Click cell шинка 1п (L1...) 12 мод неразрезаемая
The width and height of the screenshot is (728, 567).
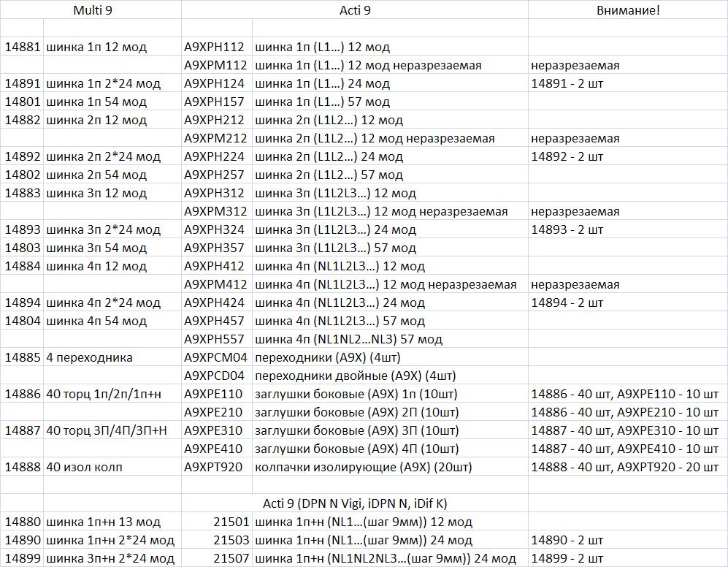click(390, 65)
